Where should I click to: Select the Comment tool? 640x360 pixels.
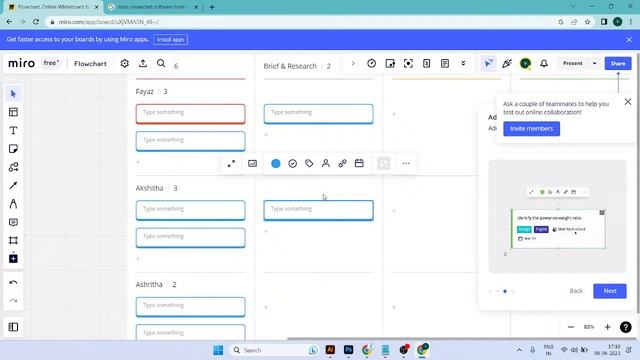(13, 222)
